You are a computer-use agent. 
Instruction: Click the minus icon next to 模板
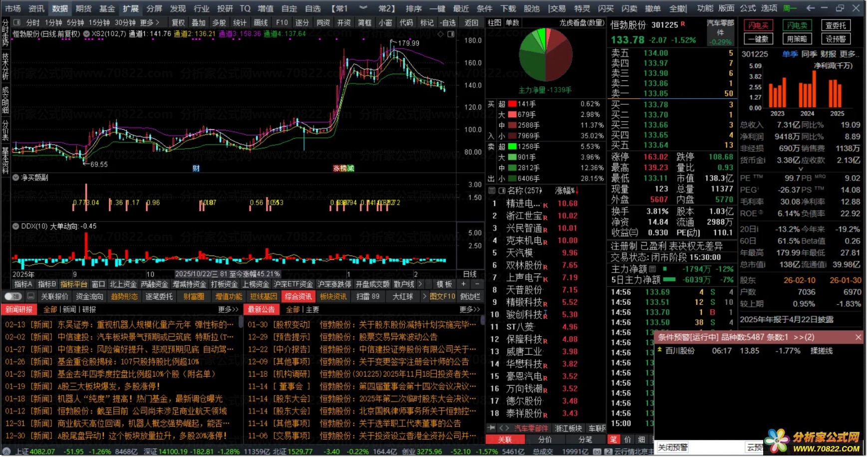coord(477,284)
